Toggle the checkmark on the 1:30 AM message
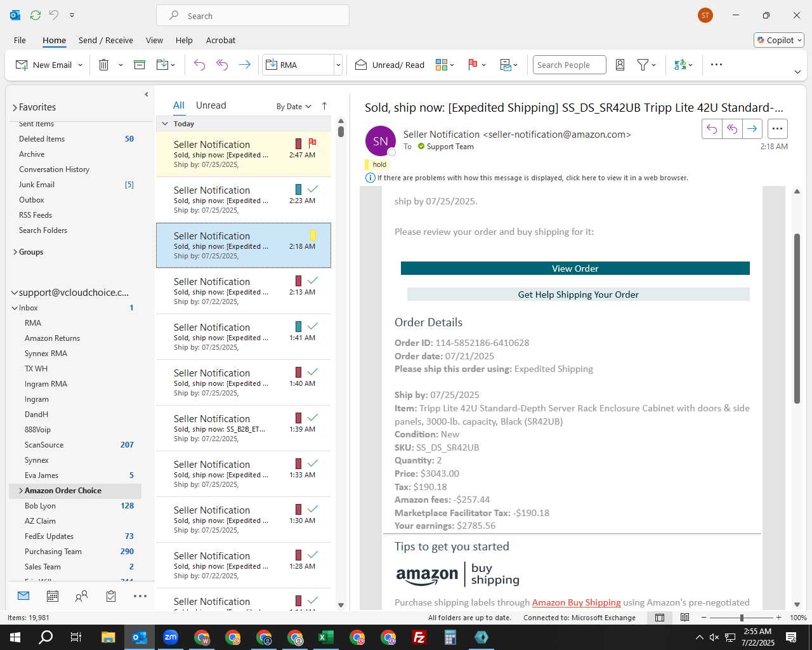The height and width of the screenshot is (650, 812). (x=313, y=509)
